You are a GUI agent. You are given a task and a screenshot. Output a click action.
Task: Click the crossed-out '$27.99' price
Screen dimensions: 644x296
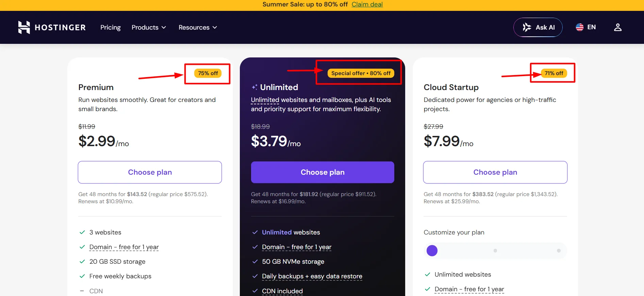tap(433, 127)
